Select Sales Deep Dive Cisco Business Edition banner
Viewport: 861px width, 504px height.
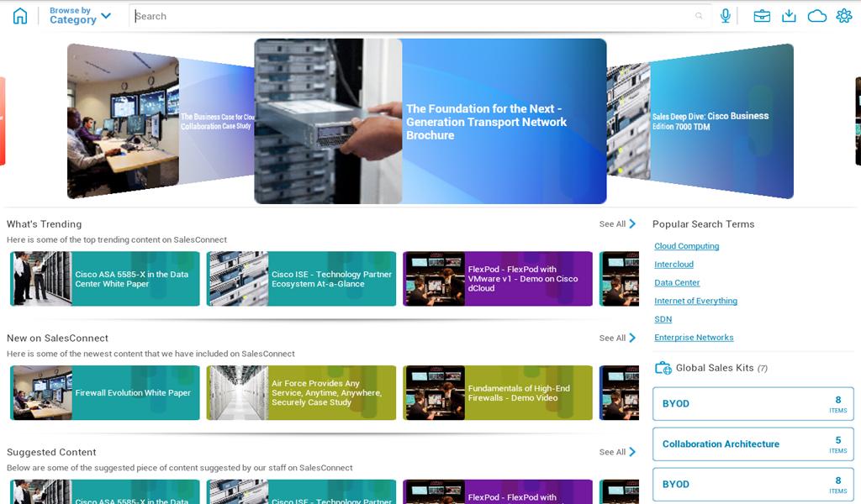[700, 121]
